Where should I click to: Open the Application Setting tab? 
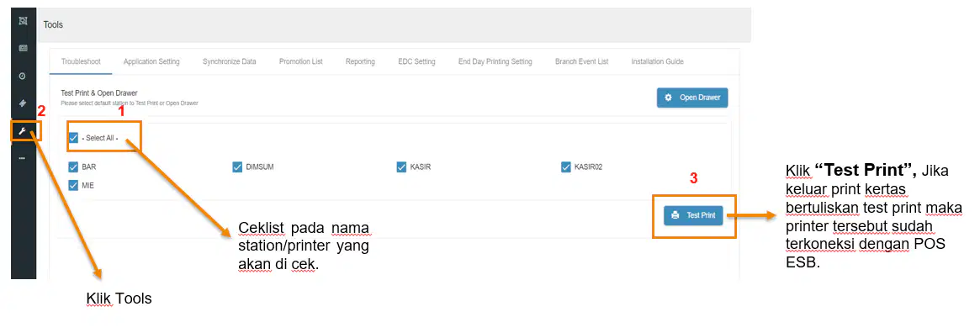click(x=152, y=62)
